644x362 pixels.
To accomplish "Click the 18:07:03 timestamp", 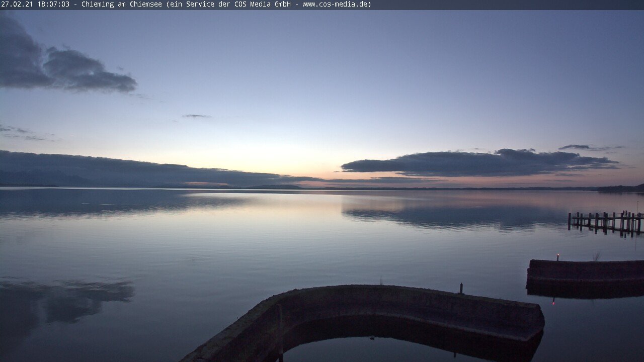I will [x=53, y=5].
